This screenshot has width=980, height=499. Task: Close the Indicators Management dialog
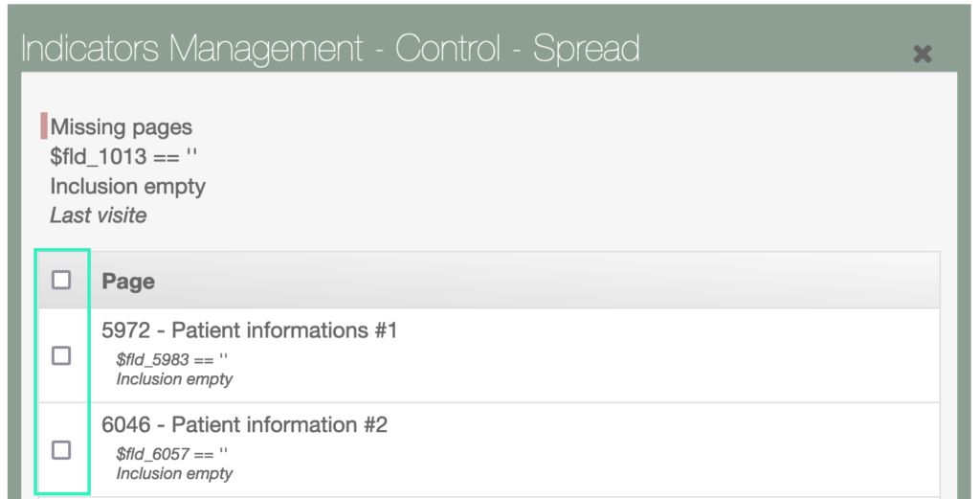(x=922, y=55)
